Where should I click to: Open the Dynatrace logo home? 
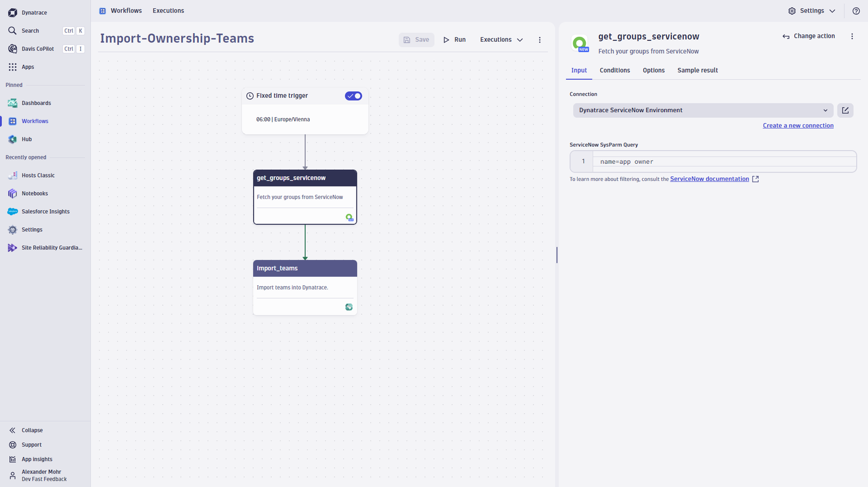click(x=12, y=12)
